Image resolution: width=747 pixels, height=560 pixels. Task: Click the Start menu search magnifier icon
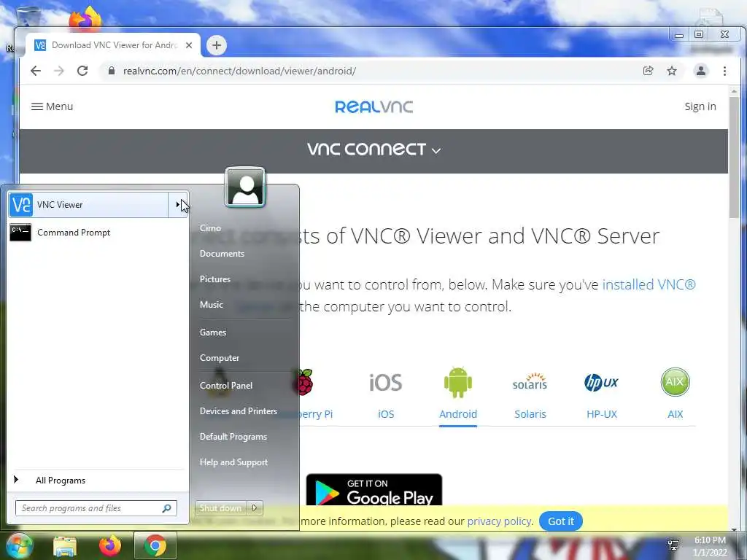coord(167,508)
